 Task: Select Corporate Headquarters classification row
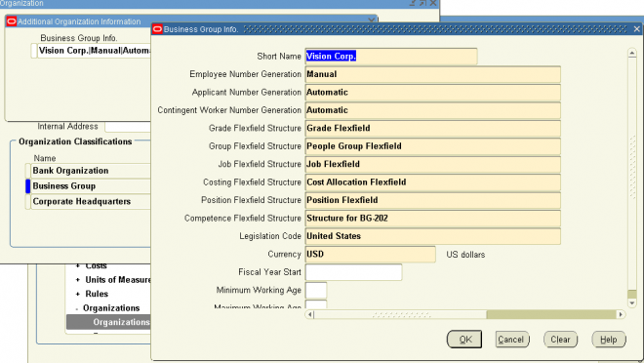point(91,202)
